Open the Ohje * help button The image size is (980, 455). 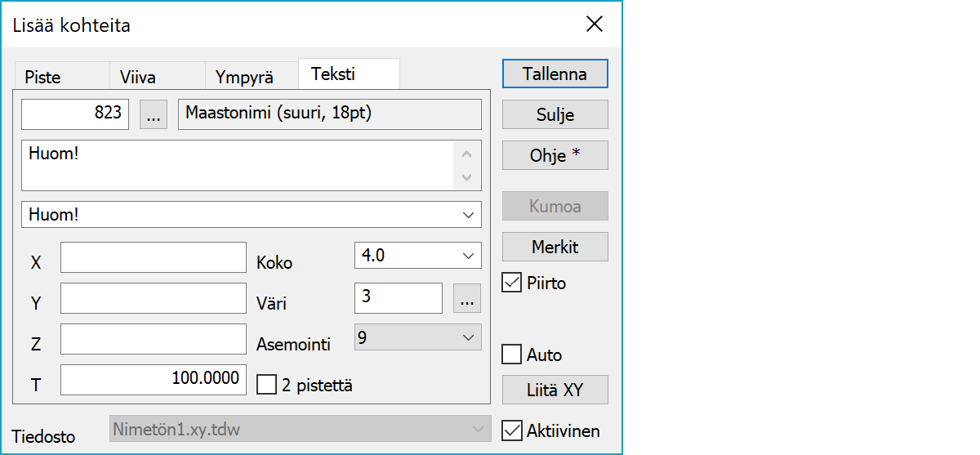click(x=555, y=155)
